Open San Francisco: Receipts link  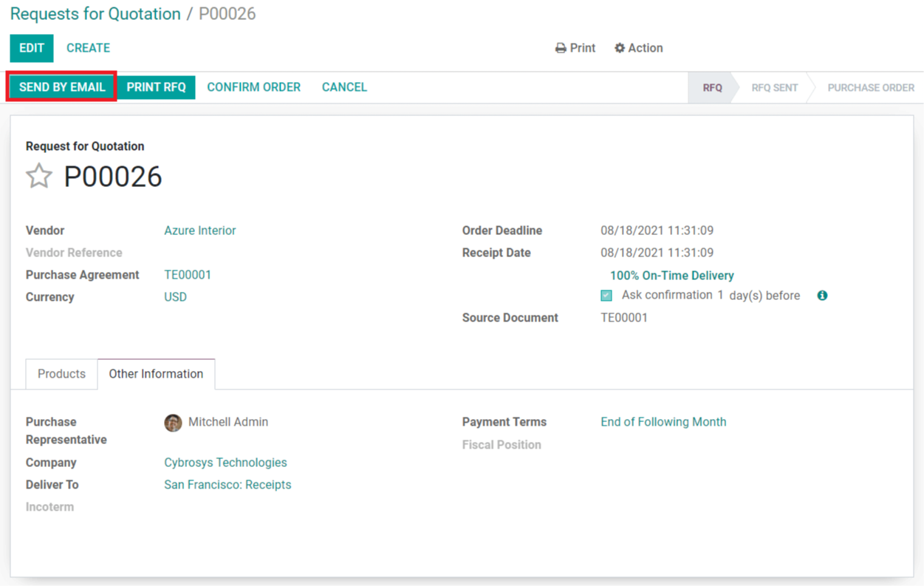point(227,485)
